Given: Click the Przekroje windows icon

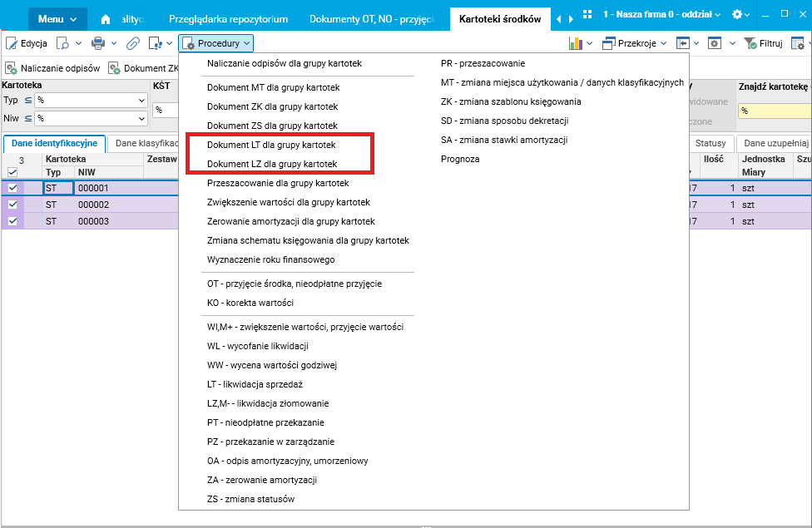Looking at the screenshot, I should click(608, 43).
